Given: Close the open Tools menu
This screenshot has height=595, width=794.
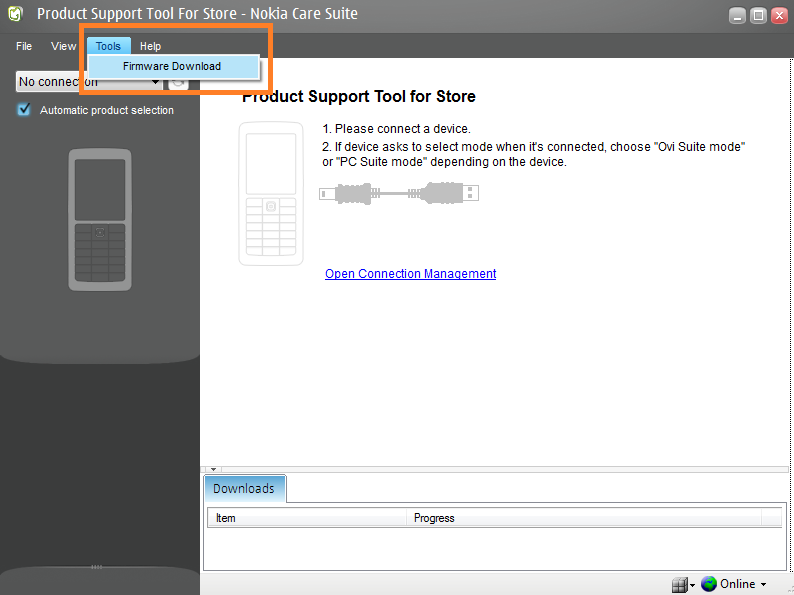Looking at the screenshot, I should coord(108,46).
